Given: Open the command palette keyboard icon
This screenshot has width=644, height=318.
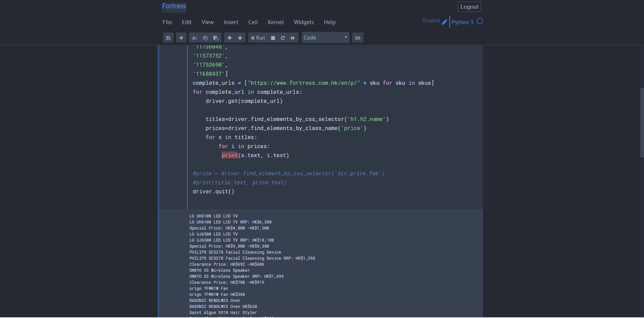Looking at the screenshot, I should point(358,38).
